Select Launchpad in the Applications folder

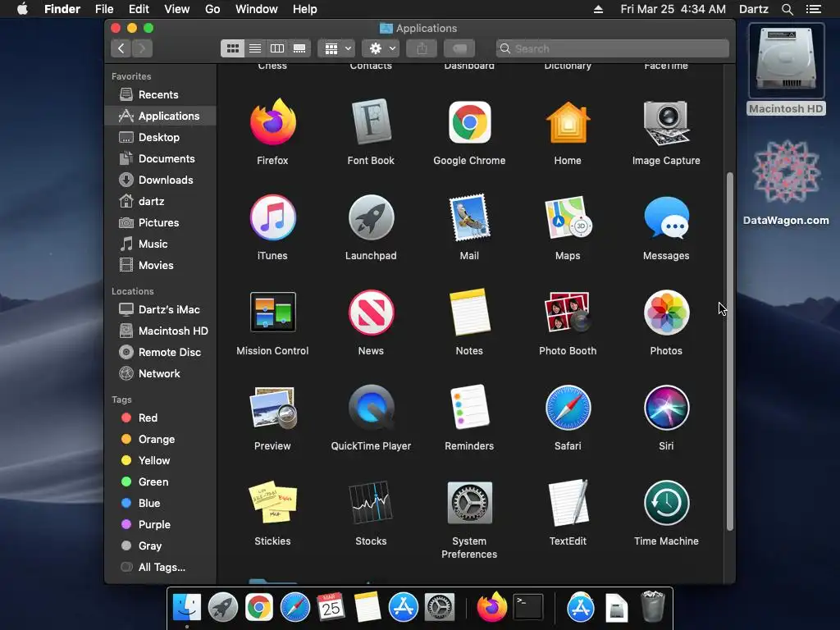[371, 217]
